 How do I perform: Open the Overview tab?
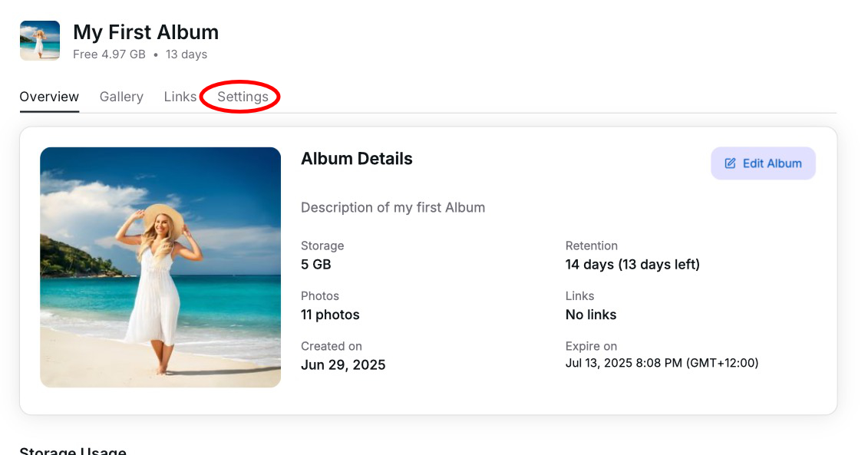pos(49,97)
